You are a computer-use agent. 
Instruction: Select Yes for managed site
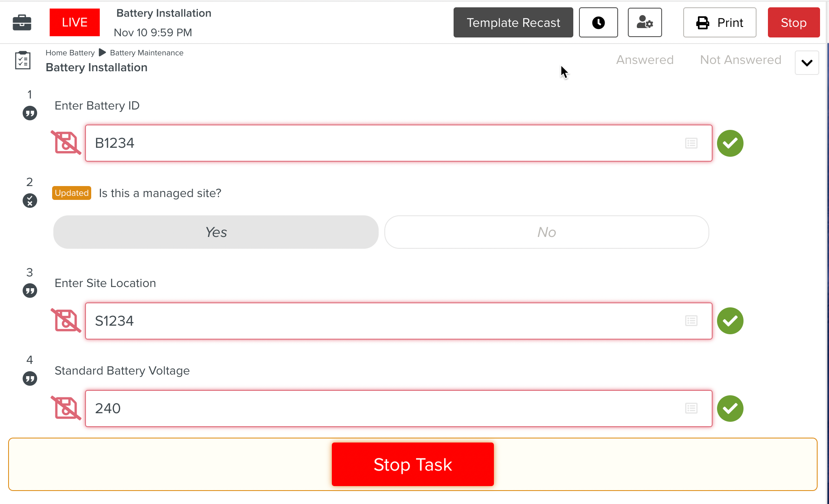[x=216, y=232]
